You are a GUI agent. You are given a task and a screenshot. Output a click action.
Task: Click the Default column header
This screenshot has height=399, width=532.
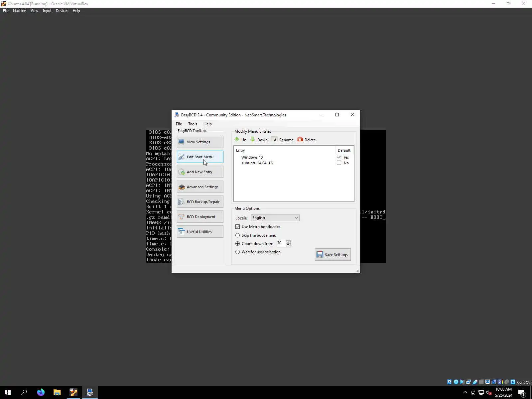(344, 150)
